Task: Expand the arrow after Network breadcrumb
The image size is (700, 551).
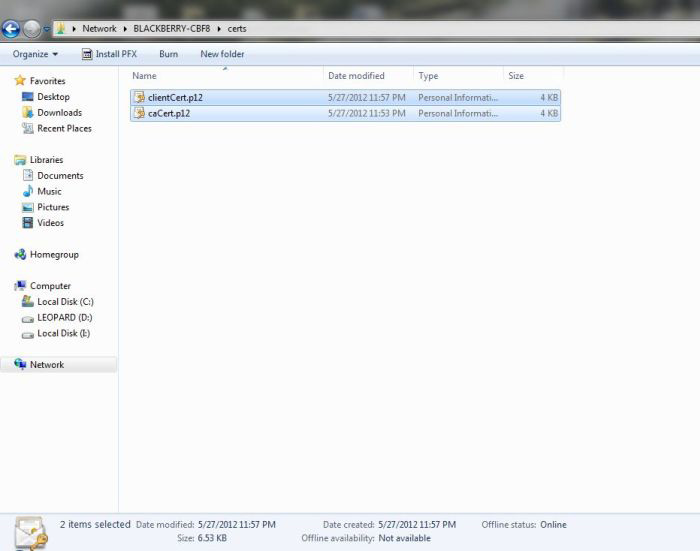Action: coord(125,29)
